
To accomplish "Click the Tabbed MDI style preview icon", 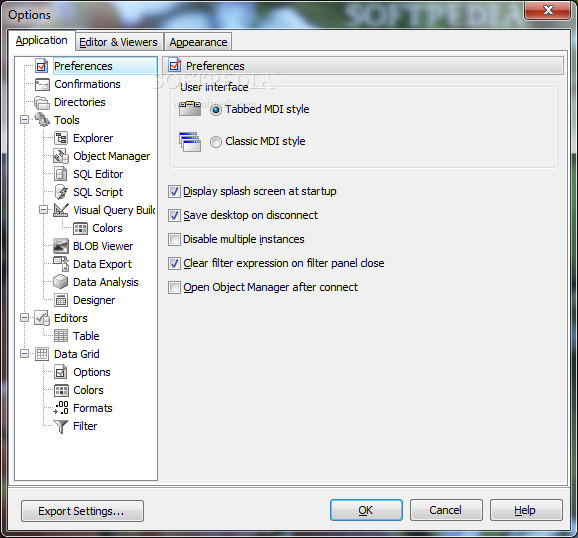I will tap(190, 109).
